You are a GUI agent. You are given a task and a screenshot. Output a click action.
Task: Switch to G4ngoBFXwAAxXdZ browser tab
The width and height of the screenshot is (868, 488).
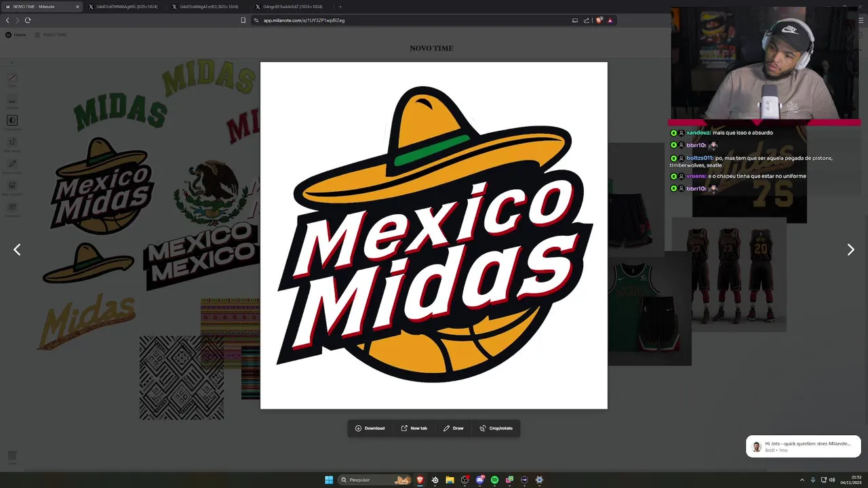[x=292, y=7]
